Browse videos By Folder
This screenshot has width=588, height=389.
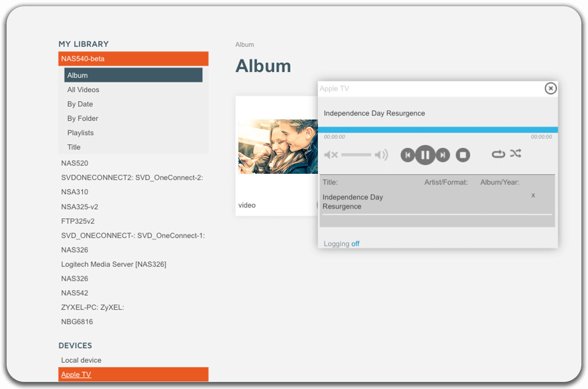(83, 118)
